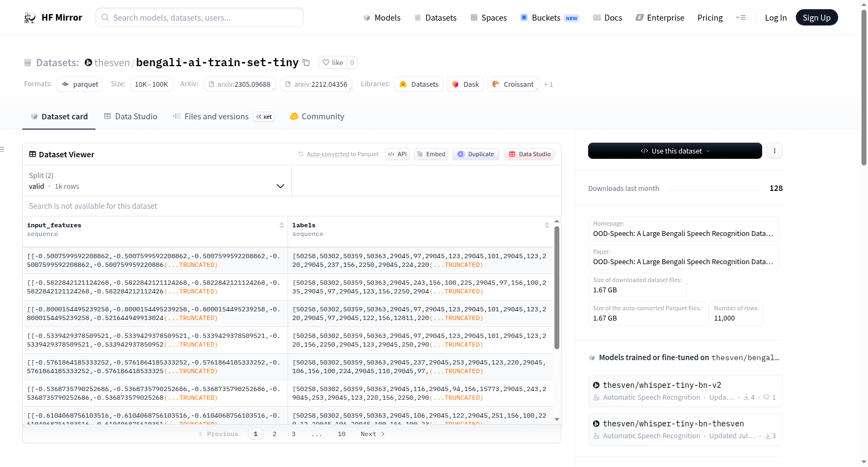
Task: Click the thesven owner link
Action: coord(112,62)
